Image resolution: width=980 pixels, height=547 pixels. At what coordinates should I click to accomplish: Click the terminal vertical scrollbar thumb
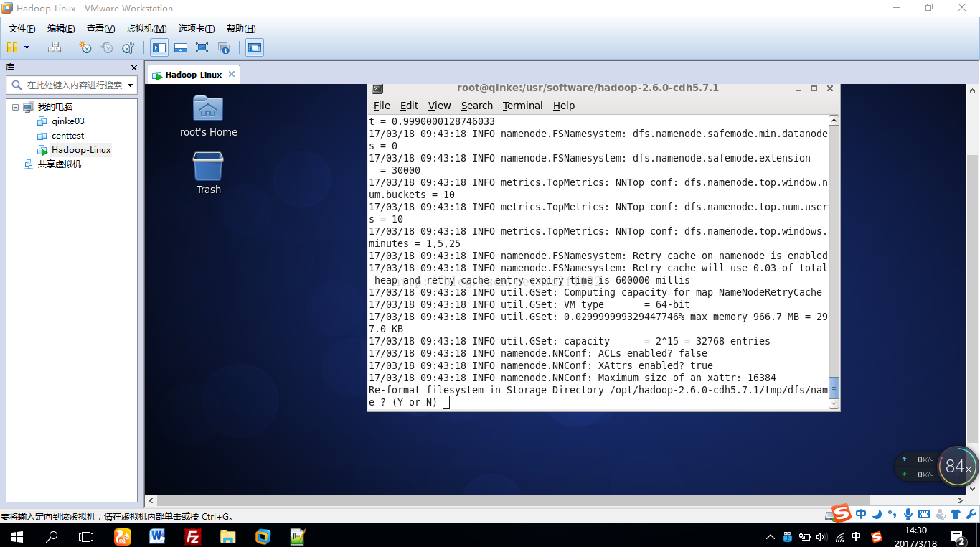coord(834,387)
